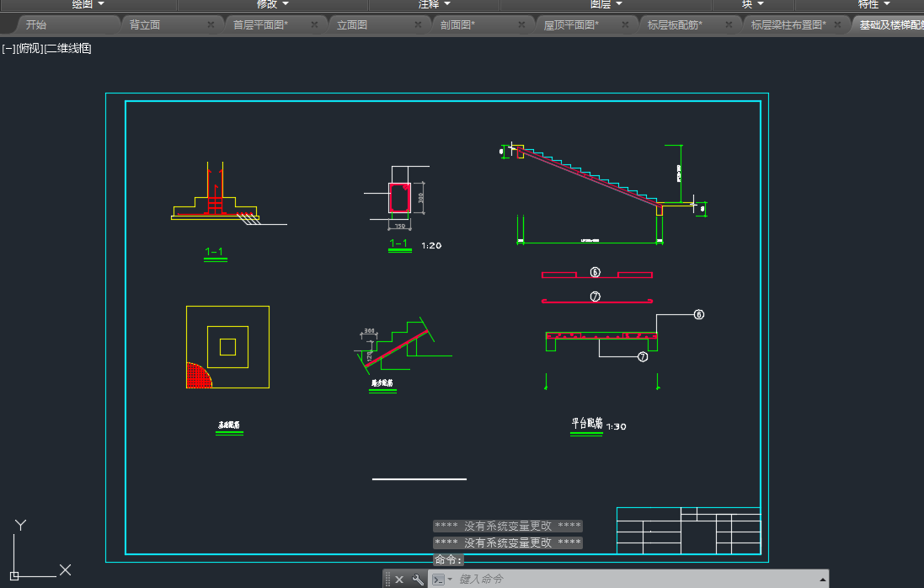Image resolution: width=924 pixels, height=588 pixels.
Task: Expand the 绘图 ribbon panel
Action: point(88,4)
